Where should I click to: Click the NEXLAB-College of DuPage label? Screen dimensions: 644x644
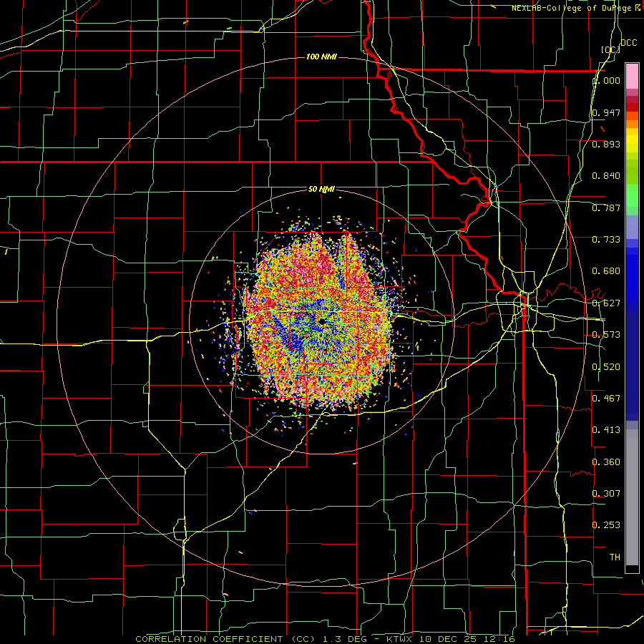pyautogui.click(x=573, y=8)
